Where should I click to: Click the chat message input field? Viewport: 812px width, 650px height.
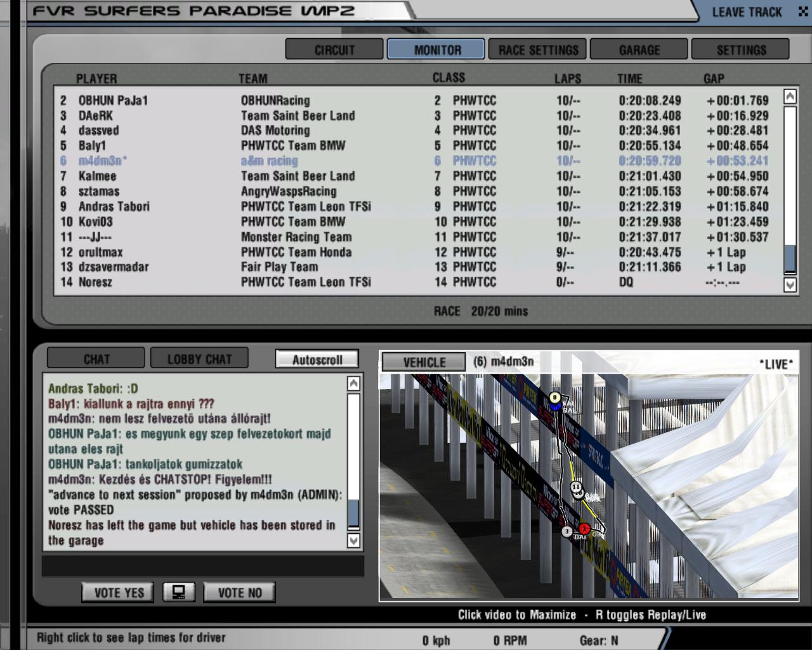(203, 566)
